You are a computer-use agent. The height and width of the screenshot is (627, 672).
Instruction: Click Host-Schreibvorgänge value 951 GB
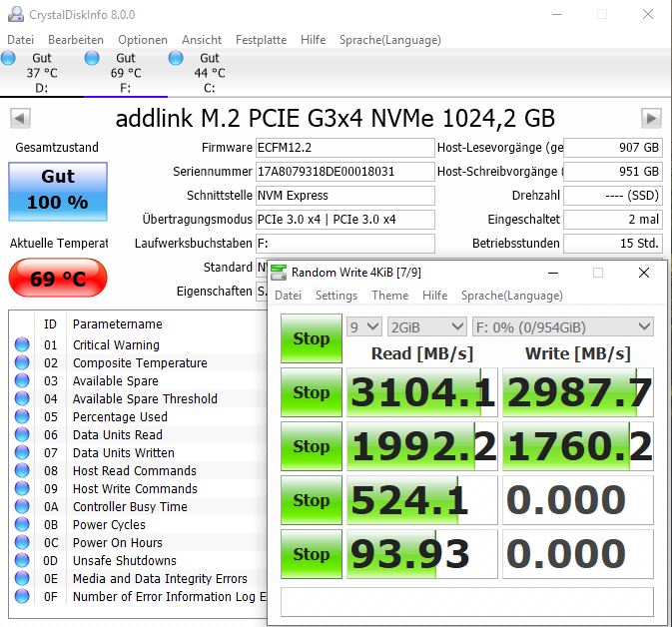click(x=613, y=172)
